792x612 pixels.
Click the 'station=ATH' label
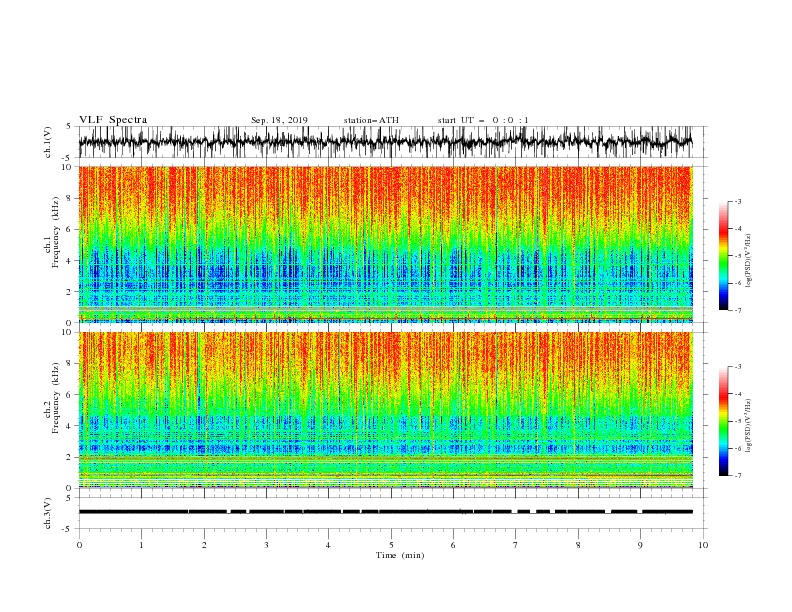[371, 120]
